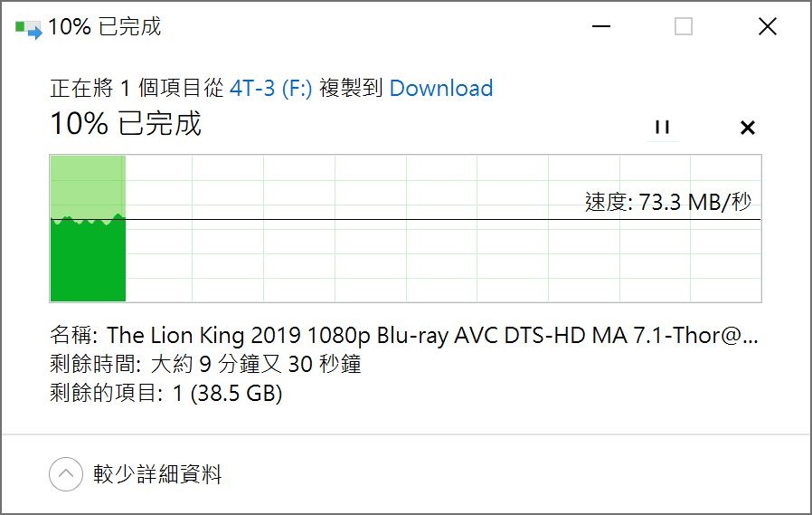Image resolution: width=812 pixels, height=515 pixels.
Task: Click the 剩餘的項目 1 (38.5 GB) line
Action: pyautogui.click(x=165, y=393)
